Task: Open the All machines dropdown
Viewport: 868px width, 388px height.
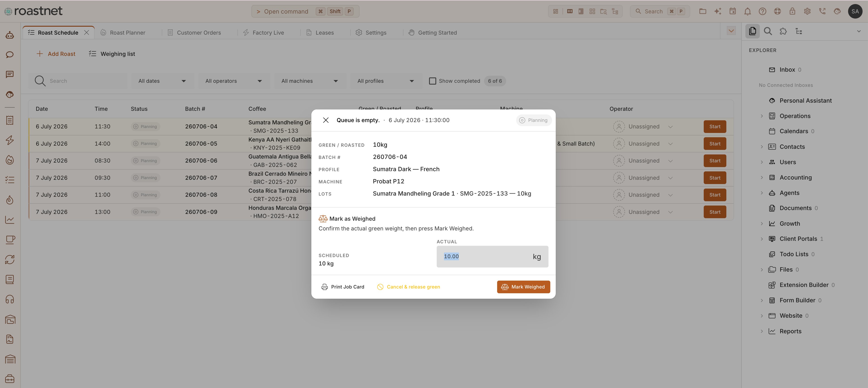Action: point(310,81)
